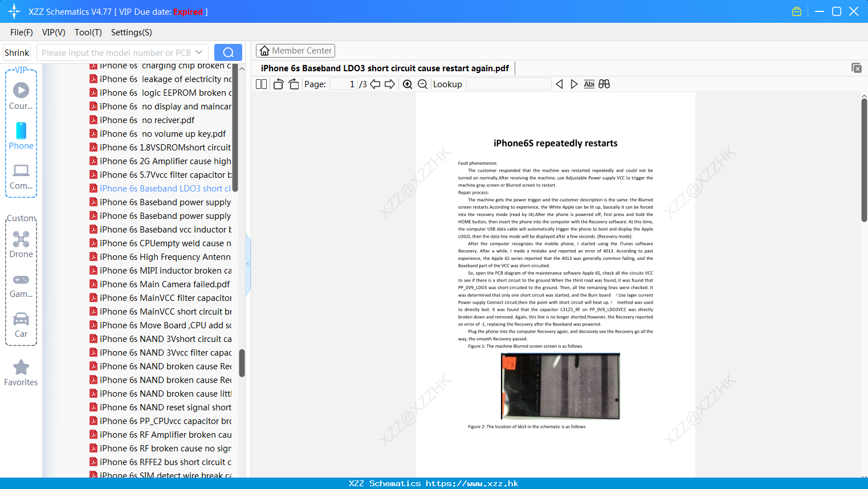Open Favorites in the sidebar

pyautogui.click(x=21, y=373)
